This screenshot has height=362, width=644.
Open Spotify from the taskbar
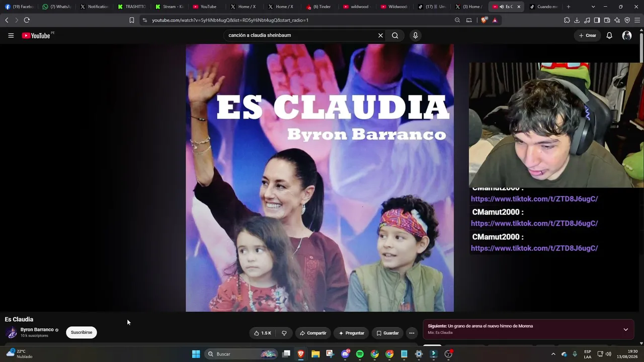(360, 354)
